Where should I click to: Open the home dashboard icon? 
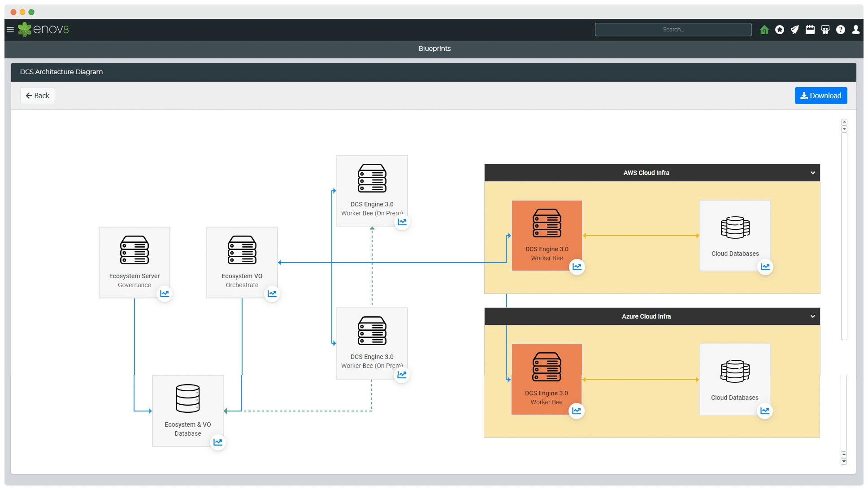point(764,29)
